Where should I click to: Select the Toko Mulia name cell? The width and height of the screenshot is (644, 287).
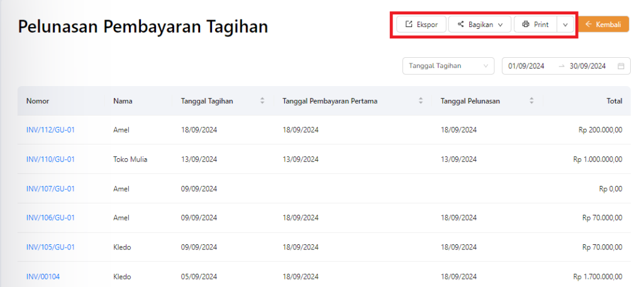[x=130, y=159]
